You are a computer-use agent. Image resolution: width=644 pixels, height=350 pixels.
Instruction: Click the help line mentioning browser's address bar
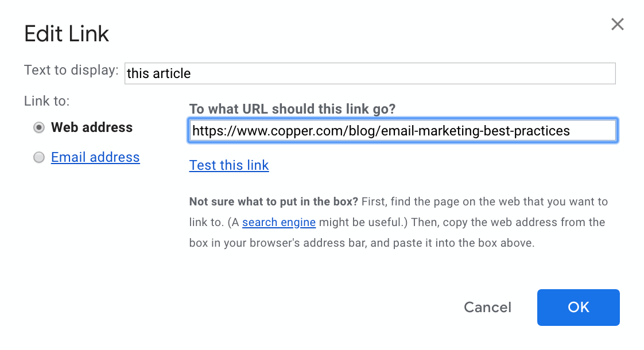point(362,243)
